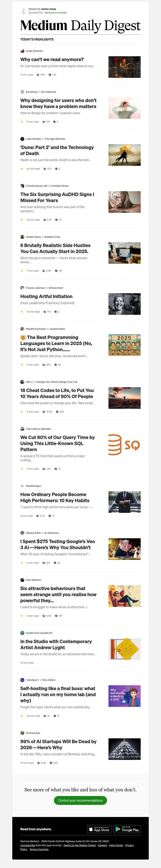Click the Download on the App Store badge

pyautogui.click(x=99, y=829)
